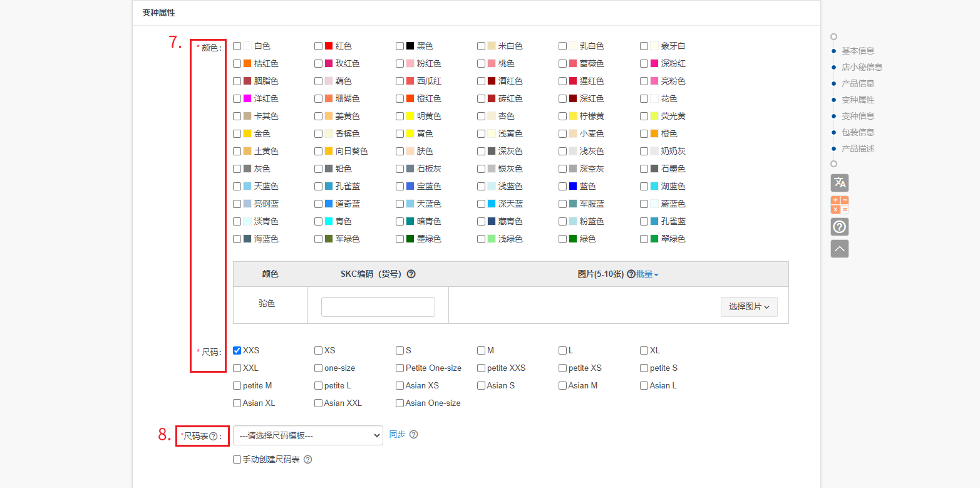The height and width of the screenshot is (488, 980).
Task: Click the 宝蓝色 swatch
Action: point(410,186)
